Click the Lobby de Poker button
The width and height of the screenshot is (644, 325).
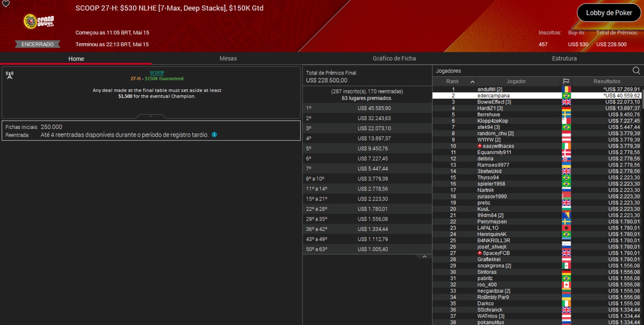609,13
